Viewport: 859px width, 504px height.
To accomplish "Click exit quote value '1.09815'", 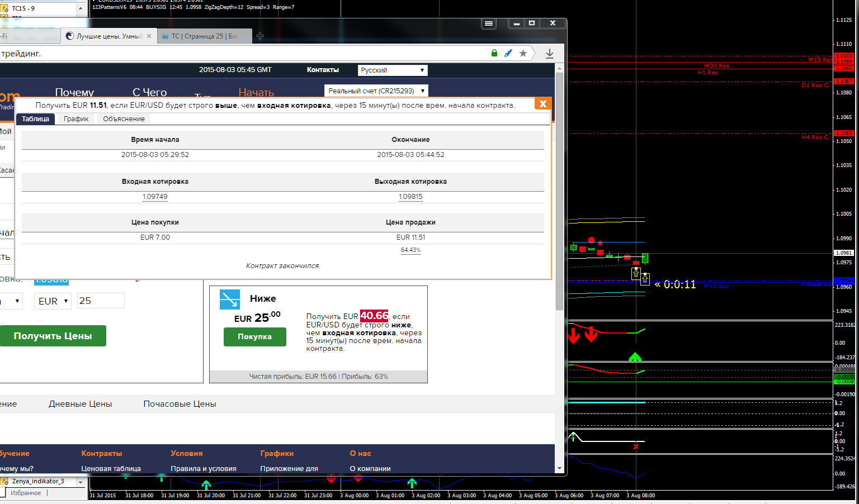I will pyautogui.click(x=410, y=197).
